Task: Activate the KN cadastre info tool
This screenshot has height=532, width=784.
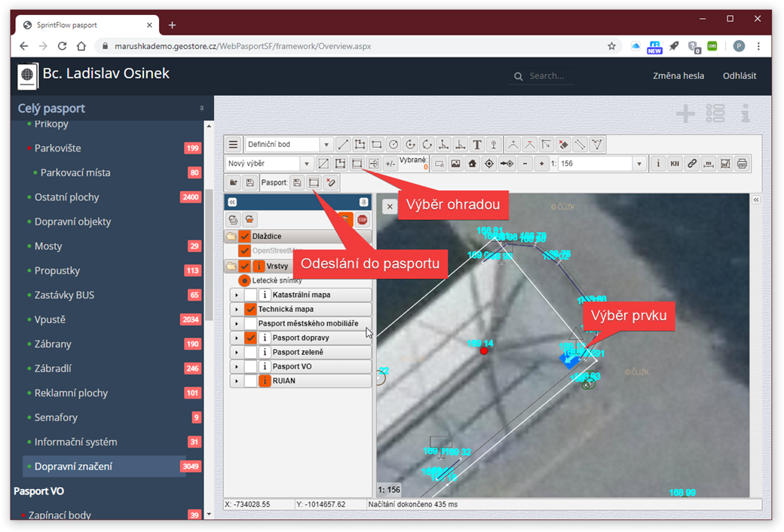Action: click(675, 164)
